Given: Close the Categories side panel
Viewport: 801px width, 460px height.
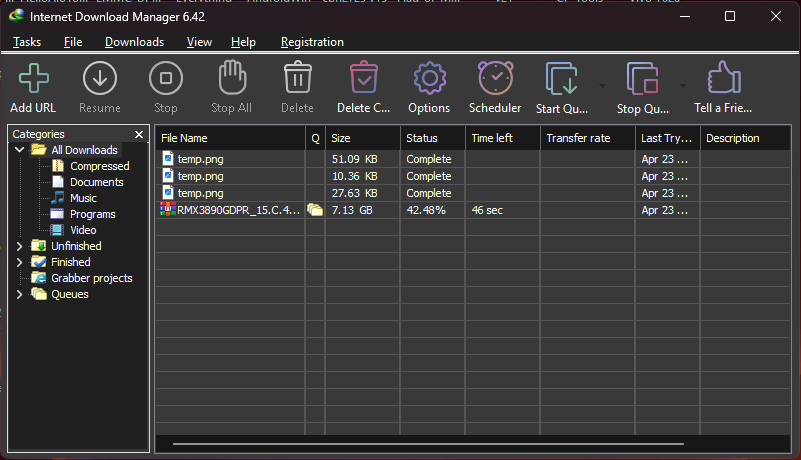Looking at the screenshot, I should point(139,134).
